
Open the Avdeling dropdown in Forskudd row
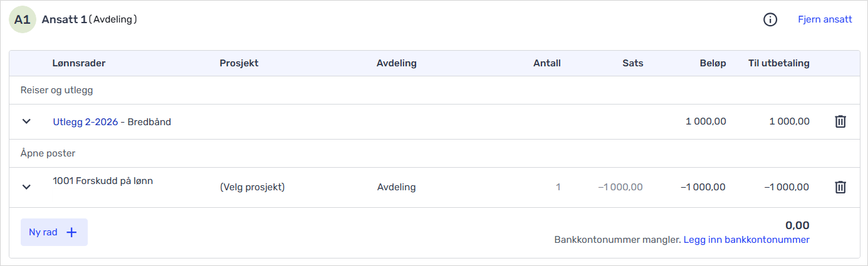tap(396, 187)
